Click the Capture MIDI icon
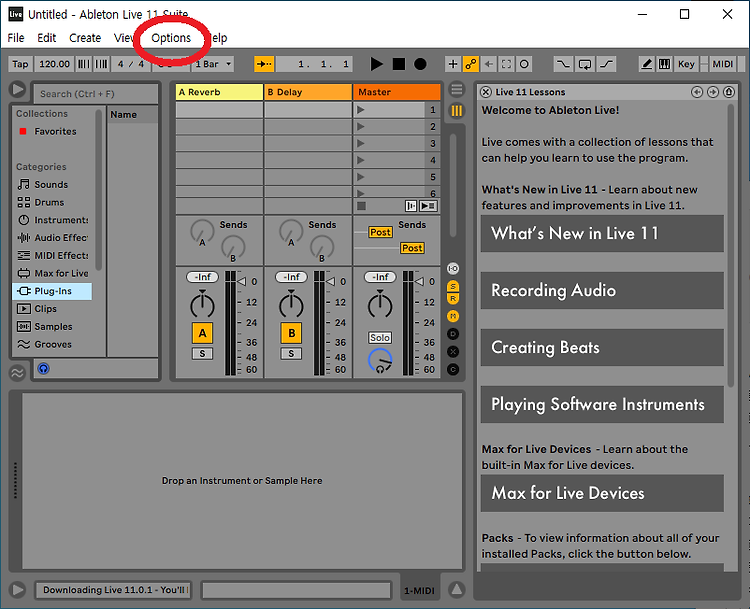Image resolution: width=750 pixels, height=609 pixels. [506, 64]
